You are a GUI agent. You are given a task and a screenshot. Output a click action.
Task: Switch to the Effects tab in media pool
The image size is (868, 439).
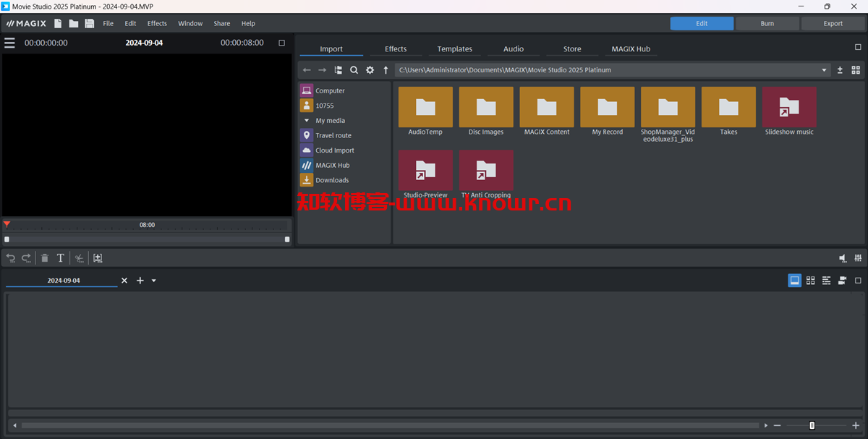[x=396, y=48]
